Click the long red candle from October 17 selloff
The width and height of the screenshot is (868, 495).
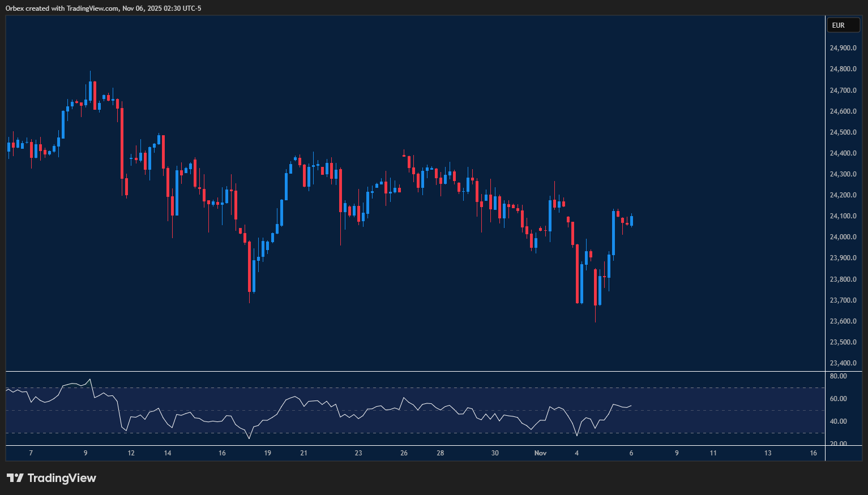[250, 266]
